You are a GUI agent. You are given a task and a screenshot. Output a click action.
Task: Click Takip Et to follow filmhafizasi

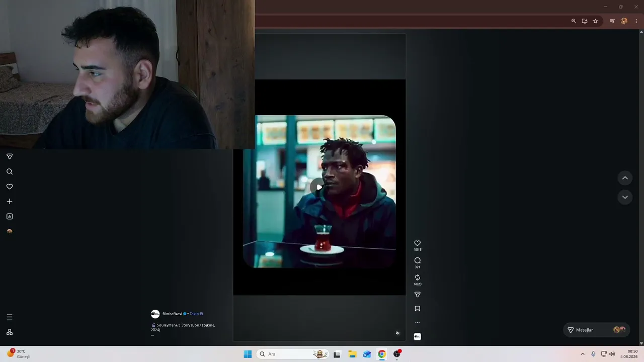pyautogui.click(x=196, y=314)
